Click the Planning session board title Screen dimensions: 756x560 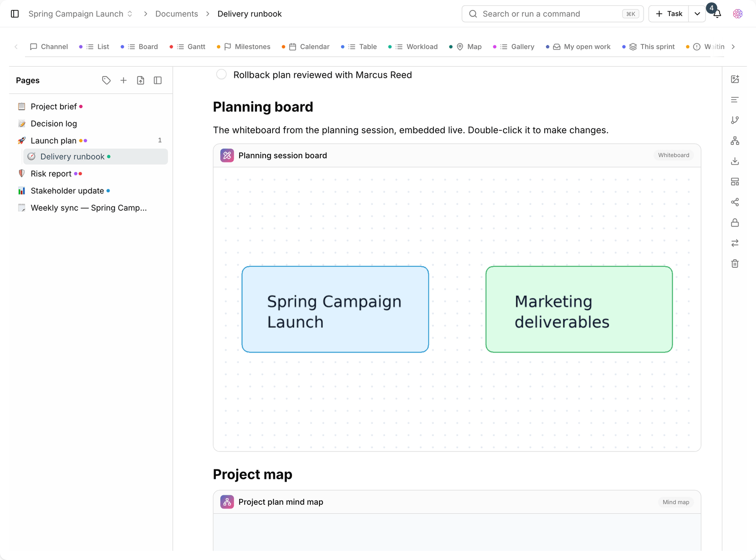pos(283,155)
